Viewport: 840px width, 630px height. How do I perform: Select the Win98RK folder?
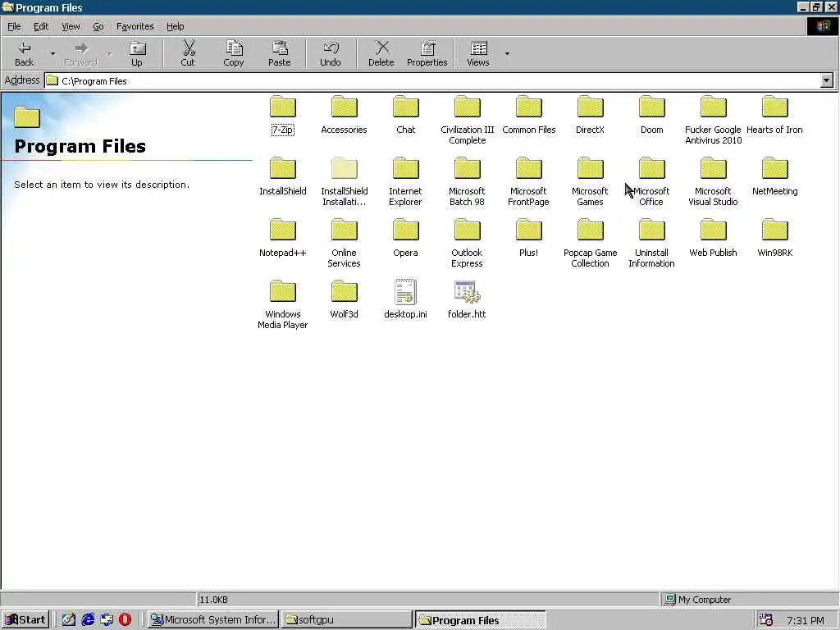pyautogui.click(x=774, y=239)
